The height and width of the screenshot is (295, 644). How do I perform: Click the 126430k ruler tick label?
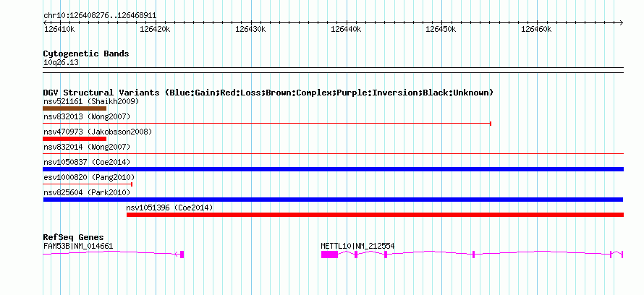click(250, 29)
